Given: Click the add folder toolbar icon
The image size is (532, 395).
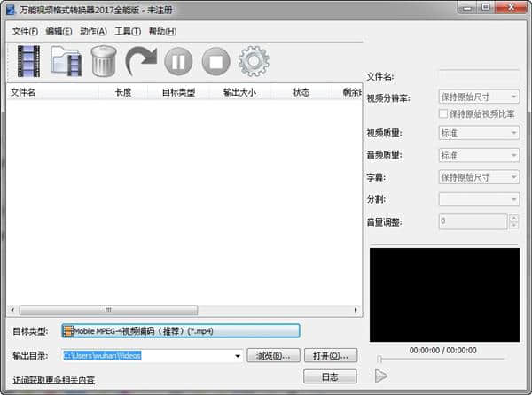Looking at the screenshot, I should 66,62.
